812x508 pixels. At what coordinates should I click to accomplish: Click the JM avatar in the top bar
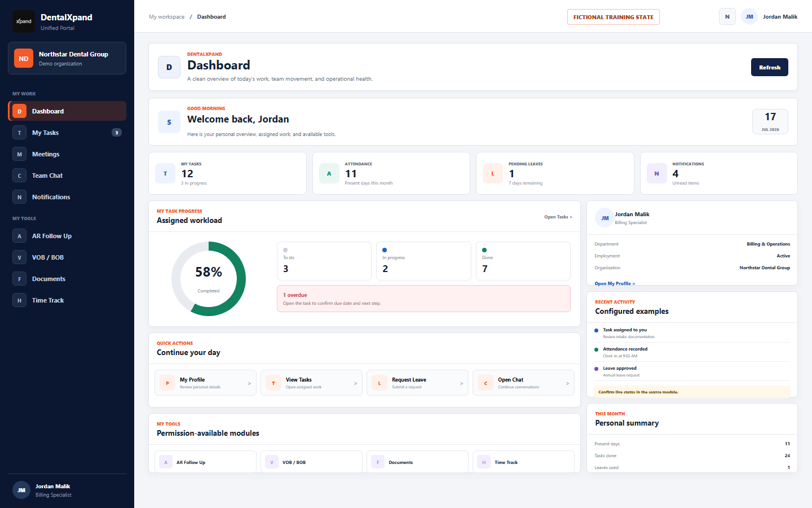tap(749, 17)
